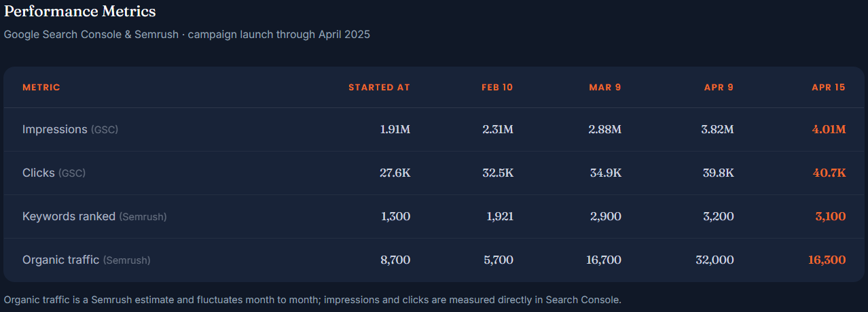Click the FEB 10 column header
Viewport: 868px width, 312px height.
497,87
